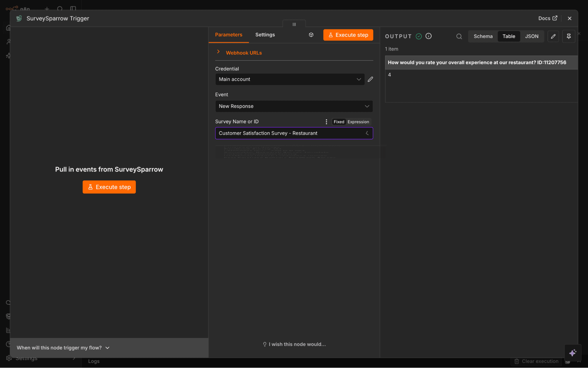Switch Survey Name field to Fixed mode
The image size is (588, 368).
click(339, 122)
